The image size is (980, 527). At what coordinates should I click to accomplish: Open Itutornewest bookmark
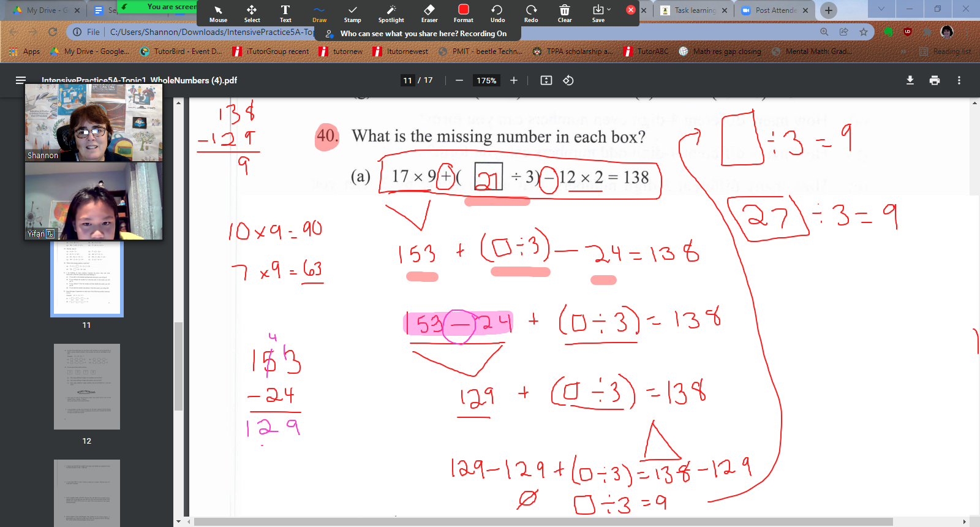pos(401,51)
